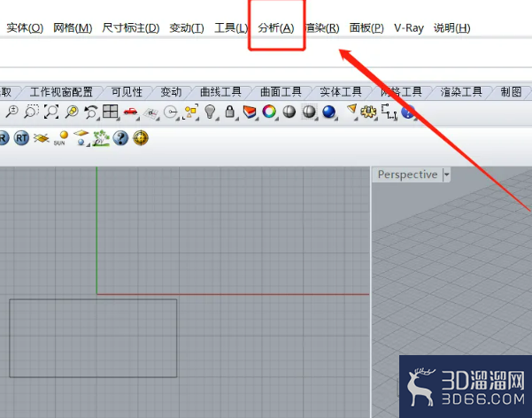Click the V-Ray proxy trees icon
532x418 pixels.
101,138
